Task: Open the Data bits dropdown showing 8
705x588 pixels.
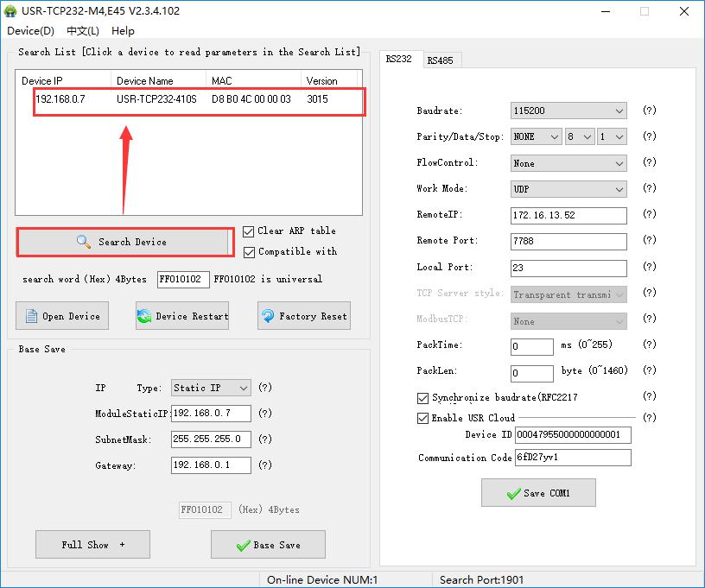Action: (x=580, y=137)
